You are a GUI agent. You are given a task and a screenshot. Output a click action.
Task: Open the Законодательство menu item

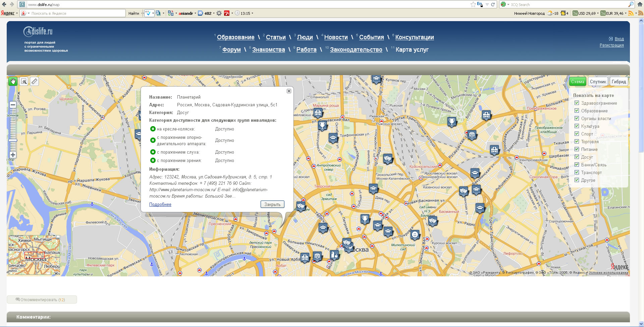pyautogui.click(x=356, y=50)
